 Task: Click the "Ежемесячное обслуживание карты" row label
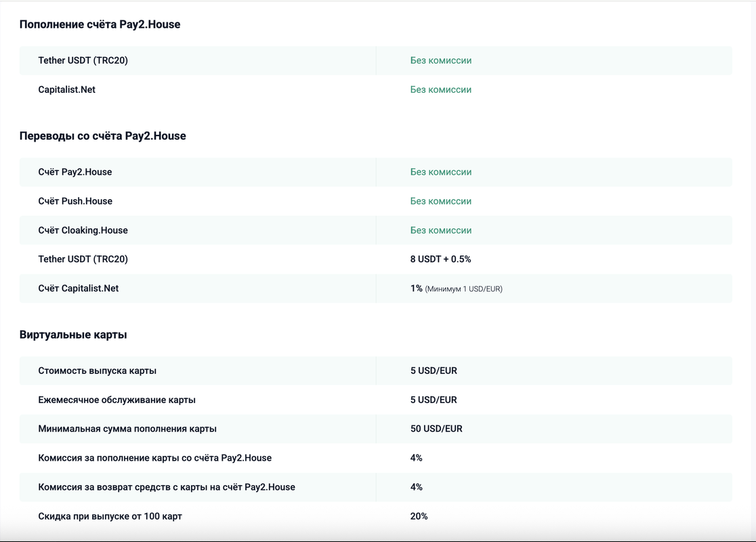(x=117, y=400)
